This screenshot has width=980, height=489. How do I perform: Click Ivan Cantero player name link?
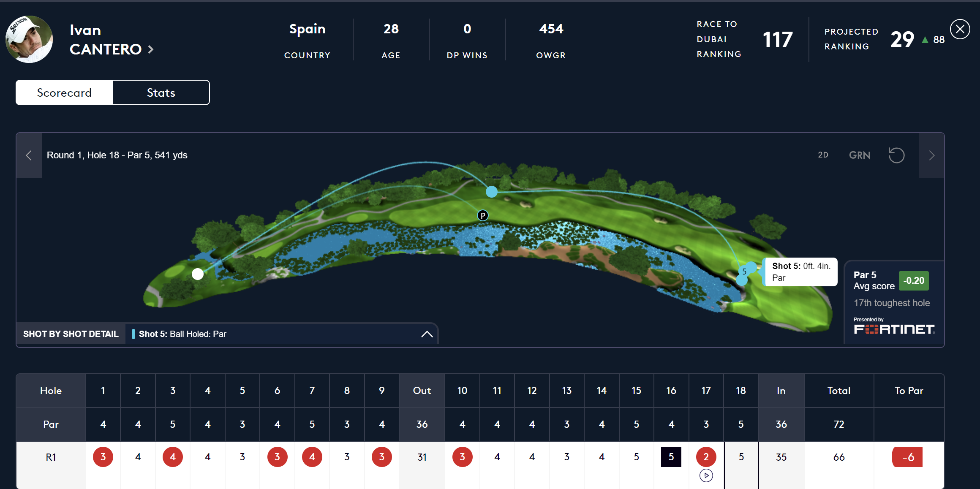tap(106, 40)
